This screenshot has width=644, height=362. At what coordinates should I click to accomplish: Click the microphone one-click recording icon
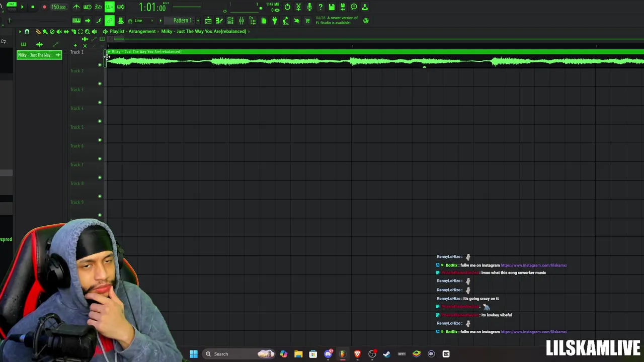tap(309, 7)
